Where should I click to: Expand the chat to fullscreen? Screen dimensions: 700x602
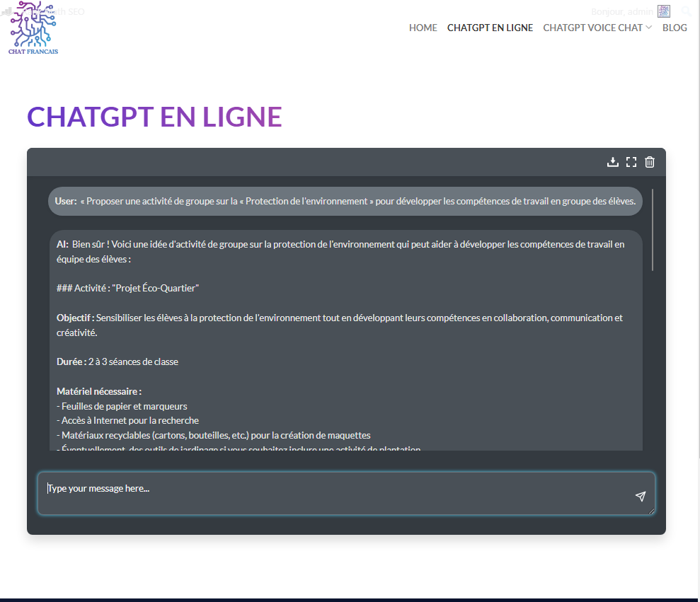coord(631,162)
